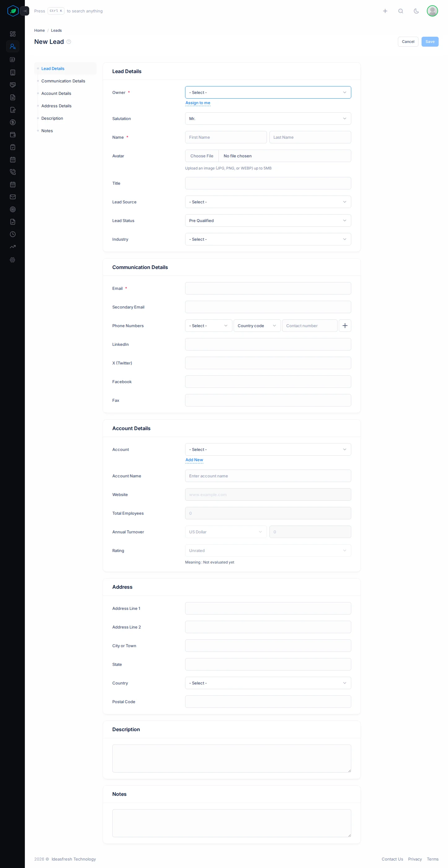This screenshot has height=868, width=448.
Task: Jump to Notes in side nav
Action: [x=47, y=131]
